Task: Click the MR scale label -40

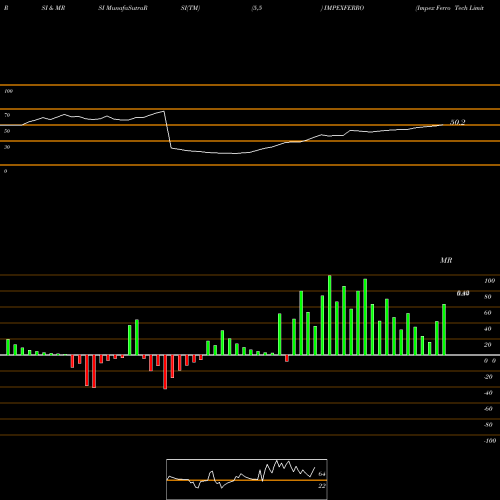Action: click(x=488, y=393)
